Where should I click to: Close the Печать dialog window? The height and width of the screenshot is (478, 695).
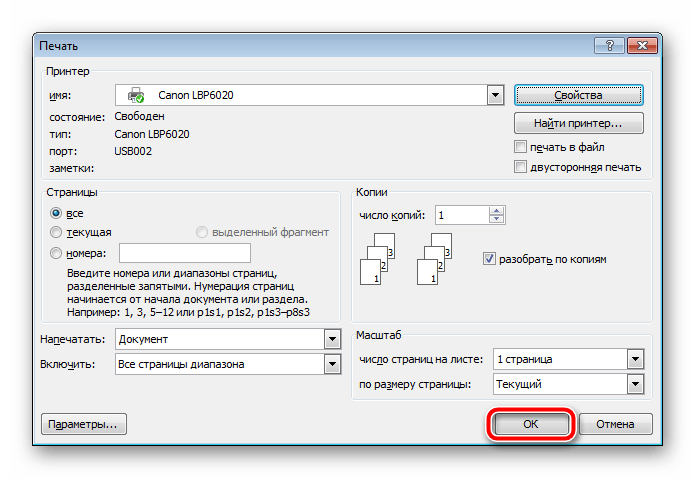point(640,46)
